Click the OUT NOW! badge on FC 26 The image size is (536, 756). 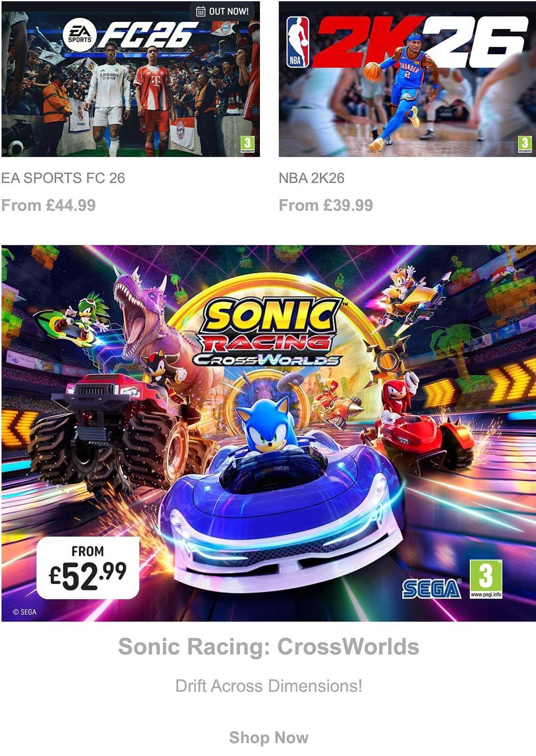(x=222, y=12)
